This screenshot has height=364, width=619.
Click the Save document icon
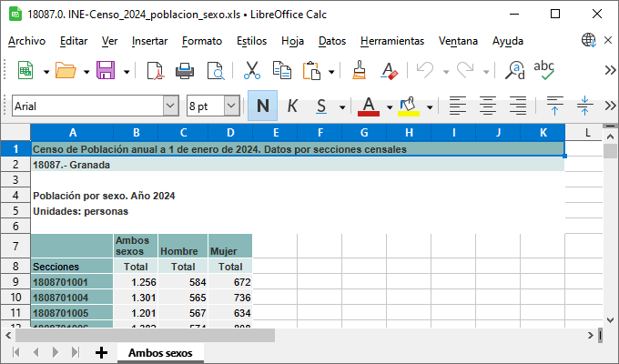click(x=105, y=70)
